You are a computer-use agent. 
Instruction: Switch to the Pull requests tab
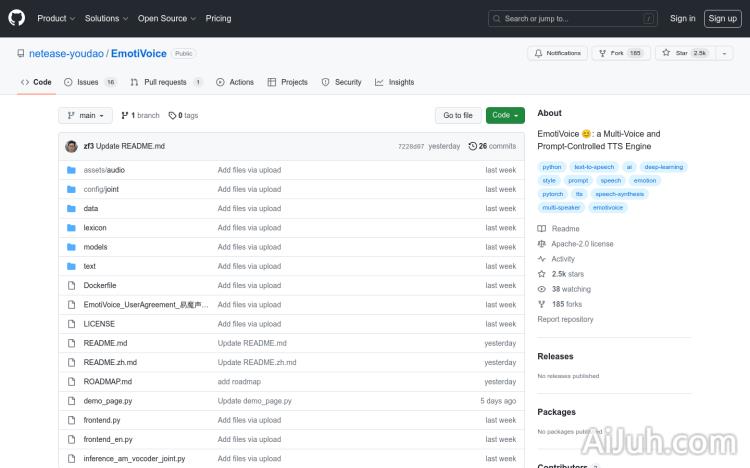[166, 82]
